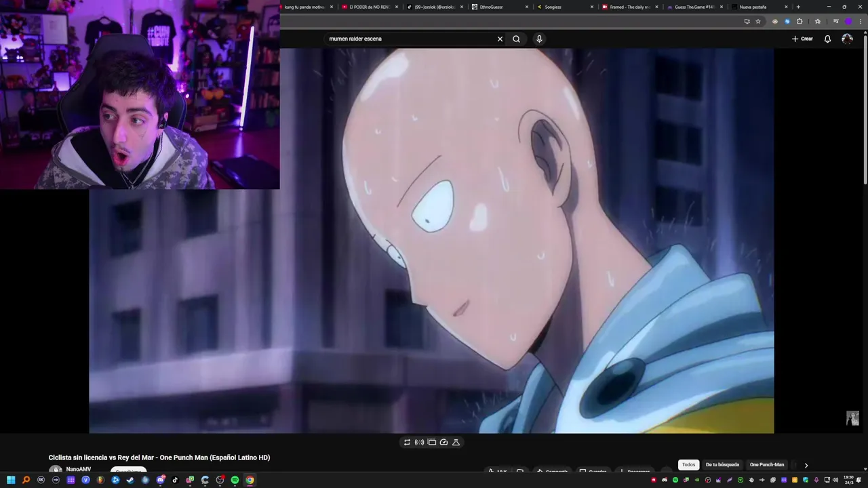Click the small channel watermark thumbnail on video
The image size is (868, 488).
coord(852,418)
